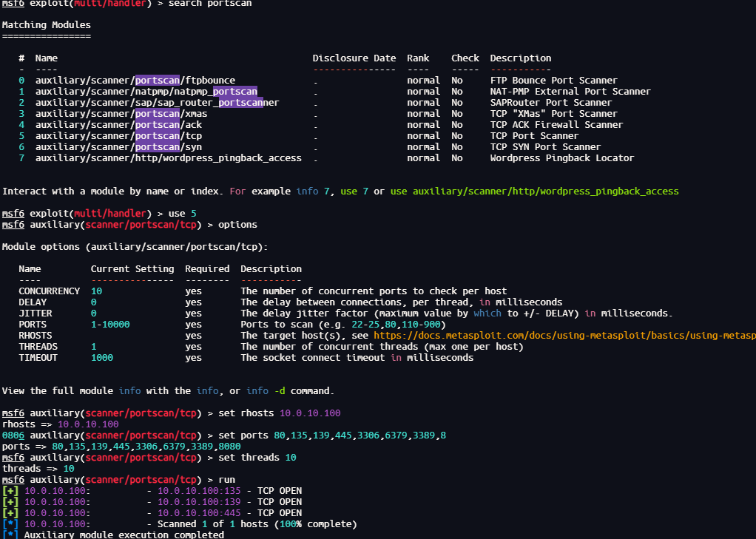Click the PORTS value 1-10000
The image size is (756, 539).
click(110, 325)
